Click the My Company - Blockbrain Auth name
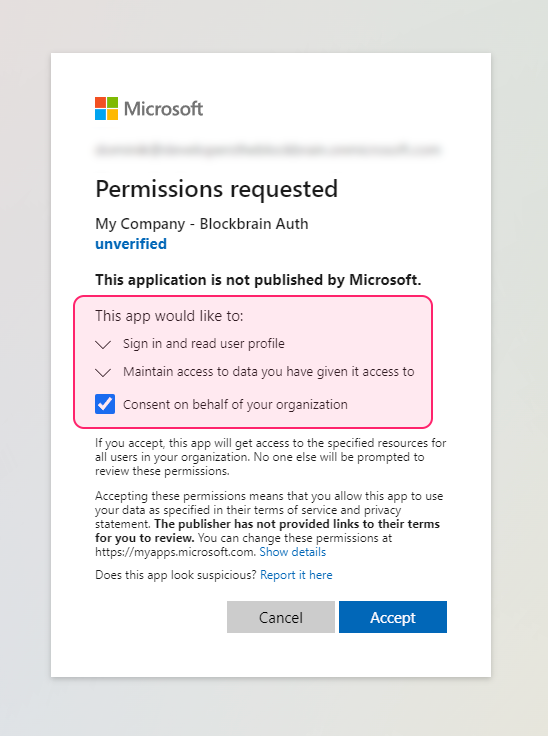 (x=202, y=224)
